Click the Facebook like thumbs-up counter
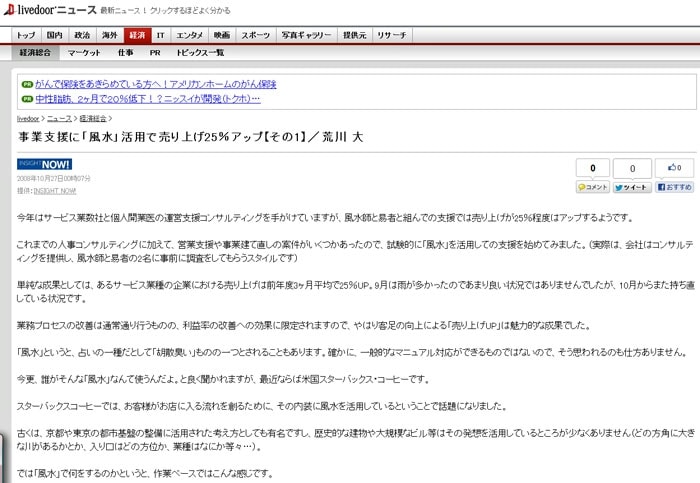This screenshot has width=700, height=483. click(x=677, y=168)
